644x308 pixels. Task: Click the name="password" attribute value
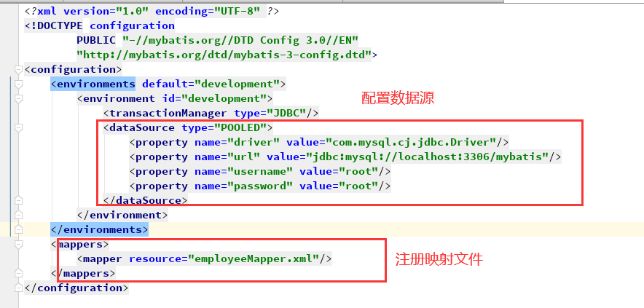coord(260,186)
